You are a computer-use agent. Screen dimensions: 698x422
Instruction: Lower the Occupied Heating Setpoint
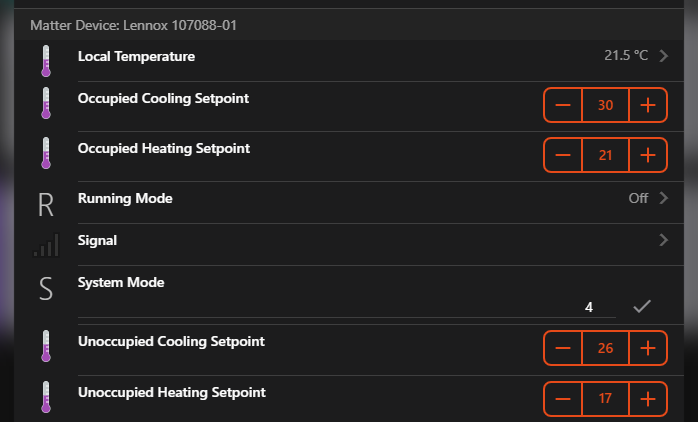pyautogui.click(x=563, y=154)
